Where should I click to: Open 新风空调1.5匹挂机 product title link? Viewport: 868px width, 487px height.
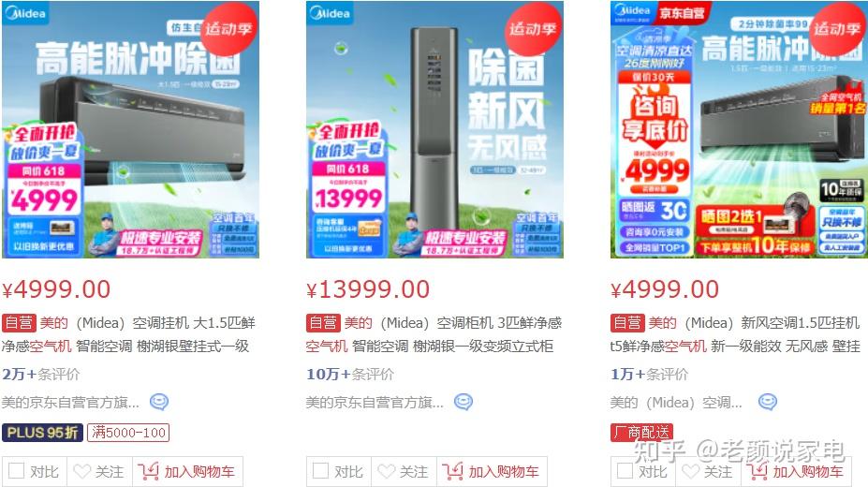point(735,334)
